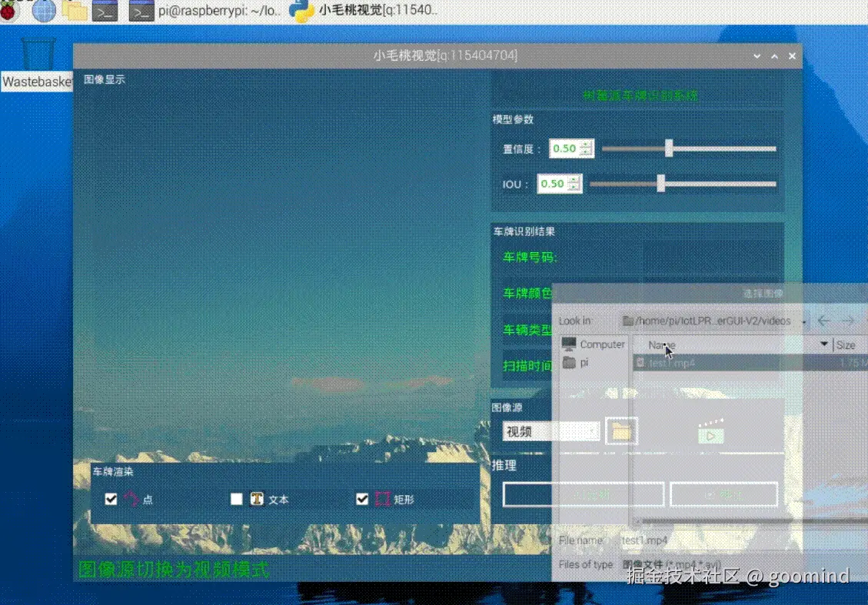
Task: Click the Python app icon in the taskbar
Action: click(300, 12)
